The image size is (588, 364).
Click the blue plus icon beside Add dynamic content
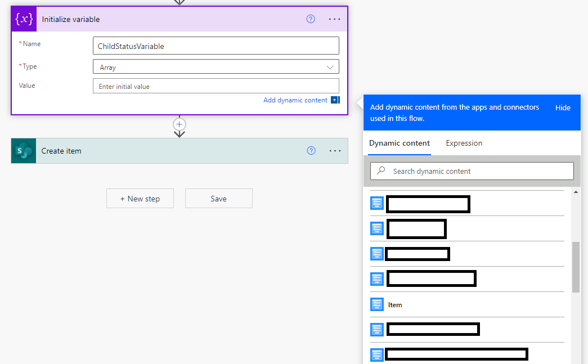(x=335, y=100)
